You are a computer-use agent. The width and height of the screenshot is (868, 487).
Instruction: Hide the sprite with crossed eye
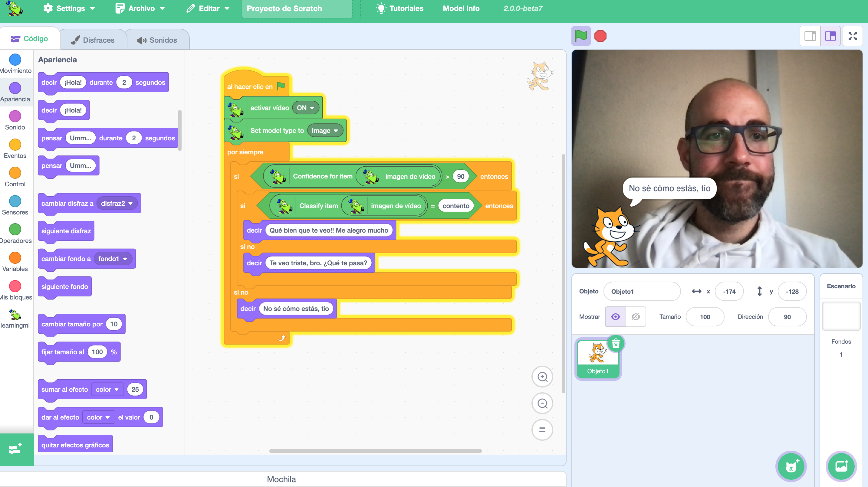636,317
